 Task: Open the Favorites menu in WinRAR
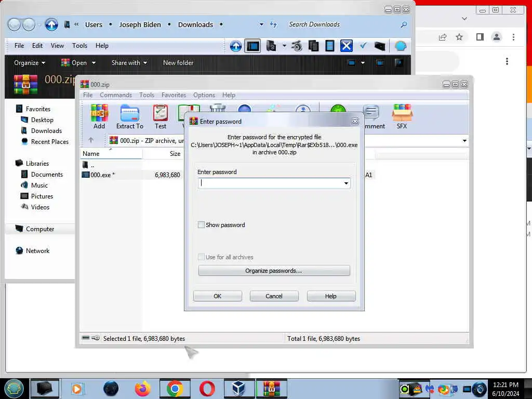(x=174, y=95)
